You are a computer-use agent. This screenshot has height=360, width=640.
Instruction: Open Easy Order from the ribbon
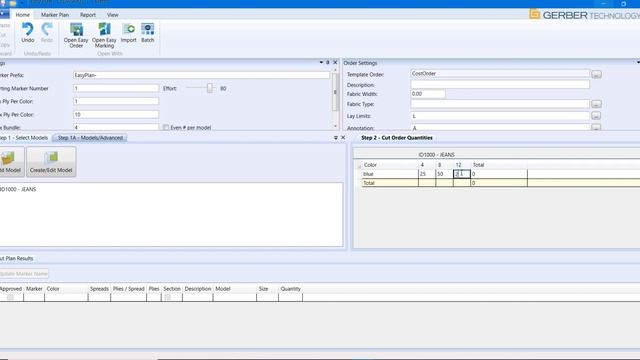tap(76, 35)
